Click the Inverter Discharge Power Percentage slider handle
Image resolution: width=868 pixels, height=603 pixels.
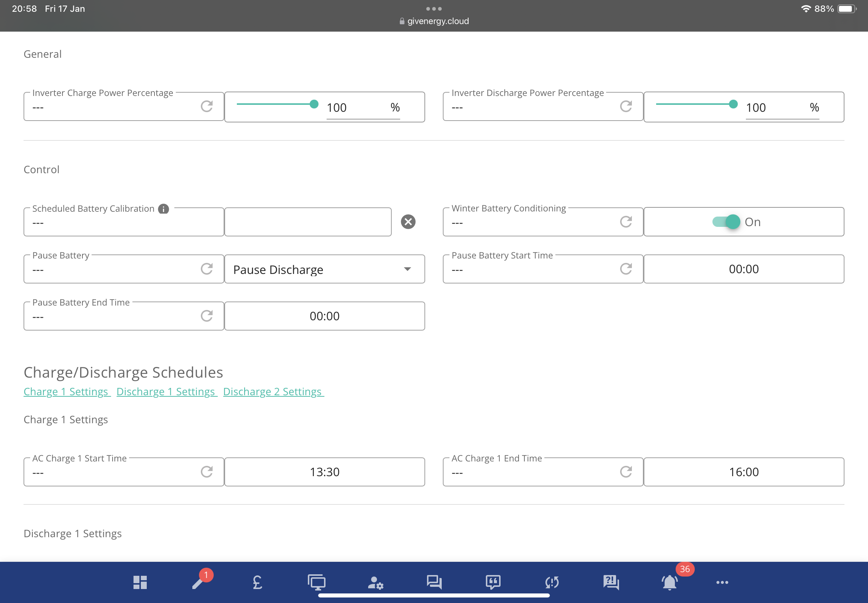[733, 104]
